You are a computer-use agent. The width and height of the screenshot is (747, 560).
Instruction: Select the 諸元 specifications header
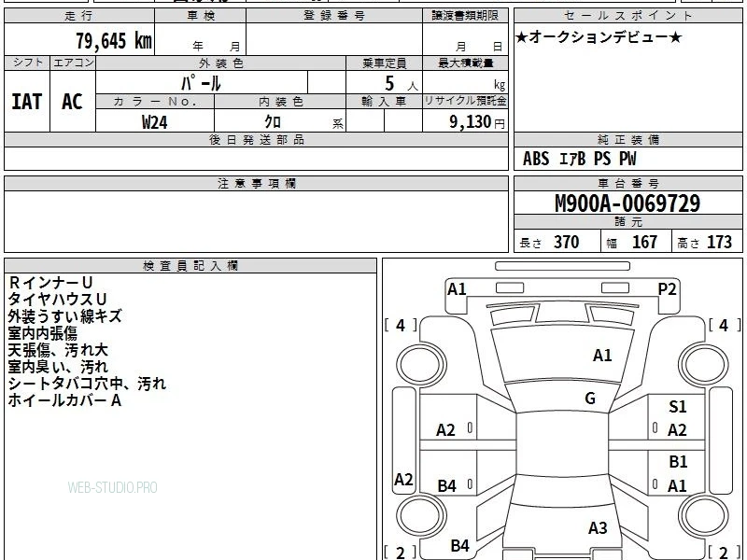pos(627,222)
